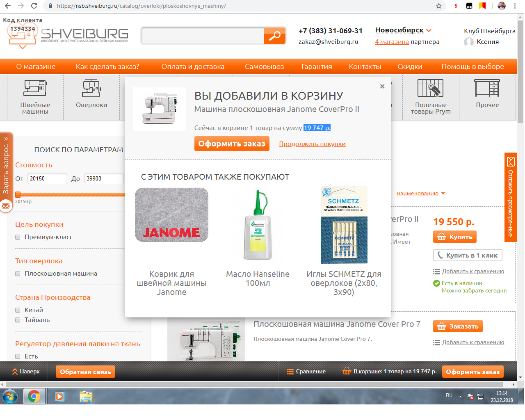This screenshot has height=420, width=525.
Task: Open the Новосибирск city dropdown
Action: 403,30
